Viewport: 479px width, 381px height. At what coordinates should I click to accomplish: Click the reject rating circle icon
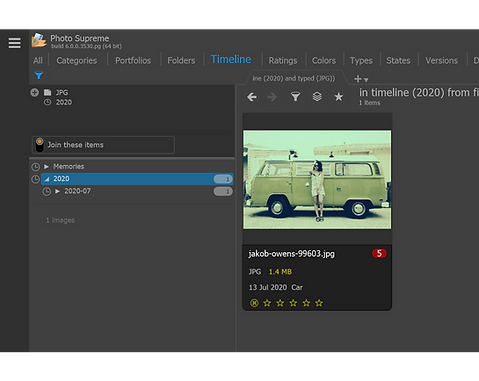254,303
